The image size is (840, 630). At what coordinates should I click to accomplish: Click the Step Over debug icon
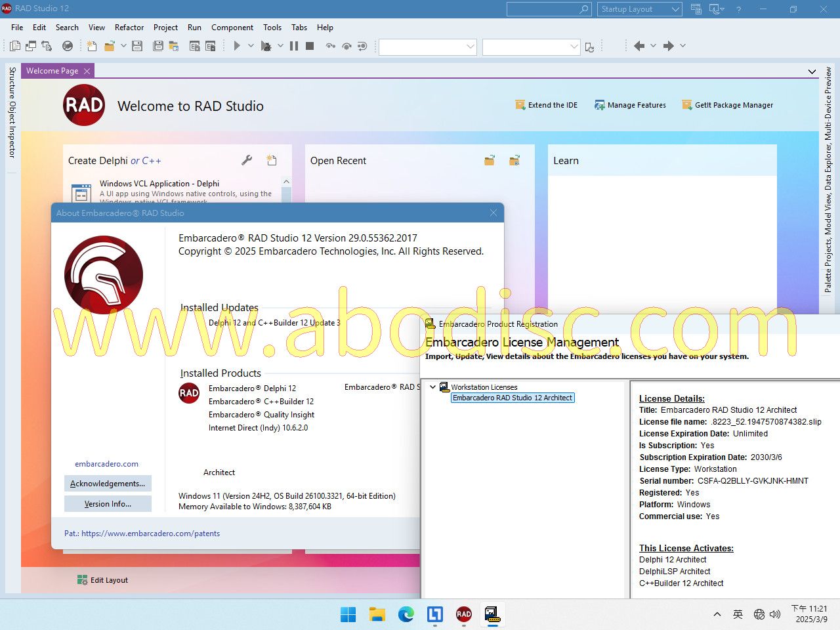coord(346,46)
